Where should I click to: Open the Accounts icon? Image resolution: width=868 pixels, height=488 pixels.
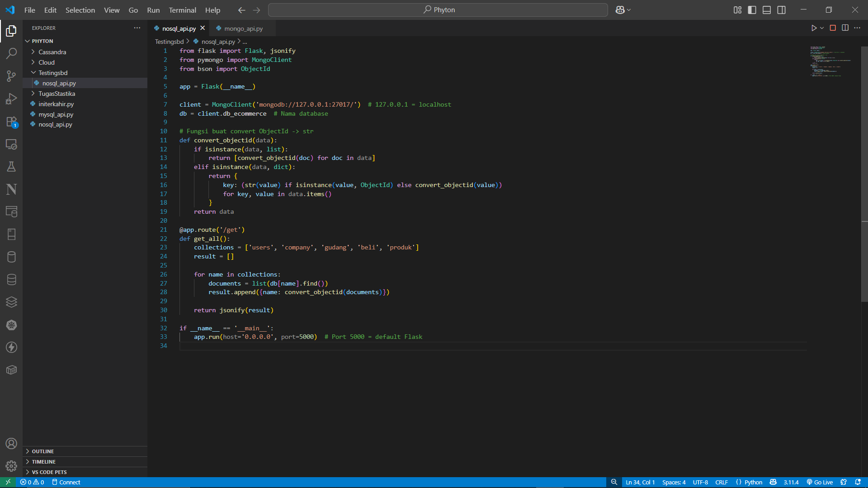point(11,444)
